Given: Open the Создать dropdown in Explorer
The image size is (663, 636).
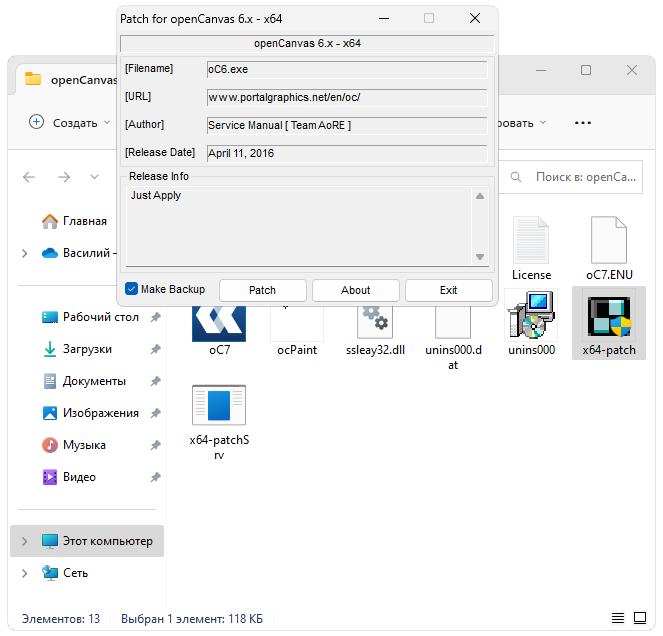Looking at the screenshot, I should pos(69,123).
